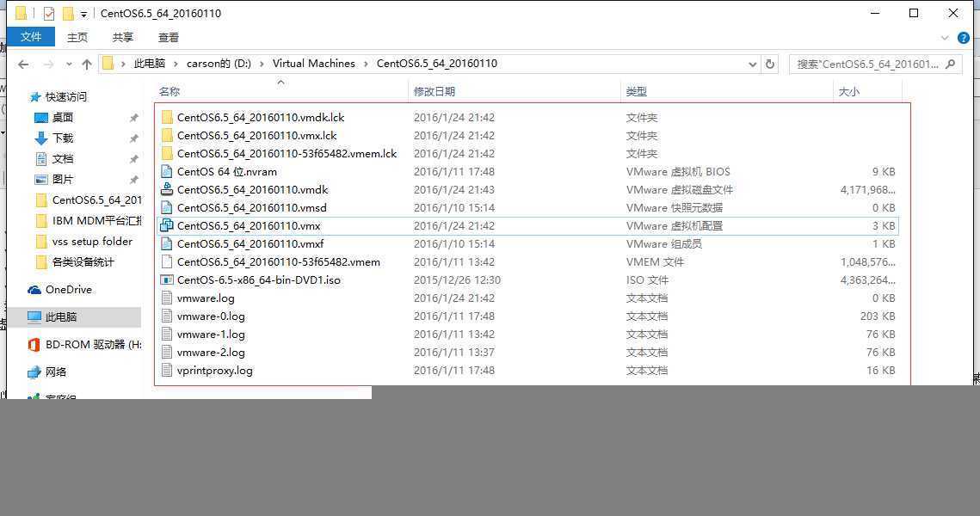This screenshot has height=516, width=980.
Task: Switch to the 查看 ribbon tab
Action: pyautogui.click(x=168, y=38)
